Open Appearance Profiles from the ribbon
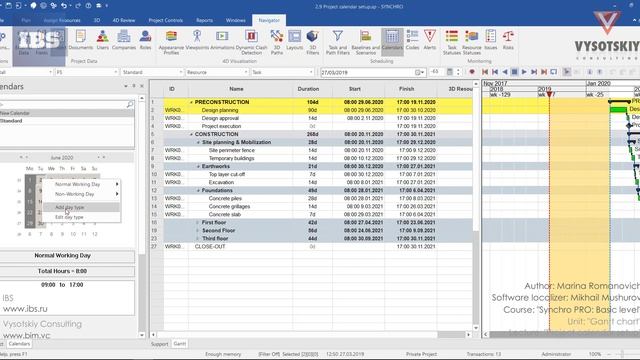This screenshot has width=640, height=360. tap(171, 42)
